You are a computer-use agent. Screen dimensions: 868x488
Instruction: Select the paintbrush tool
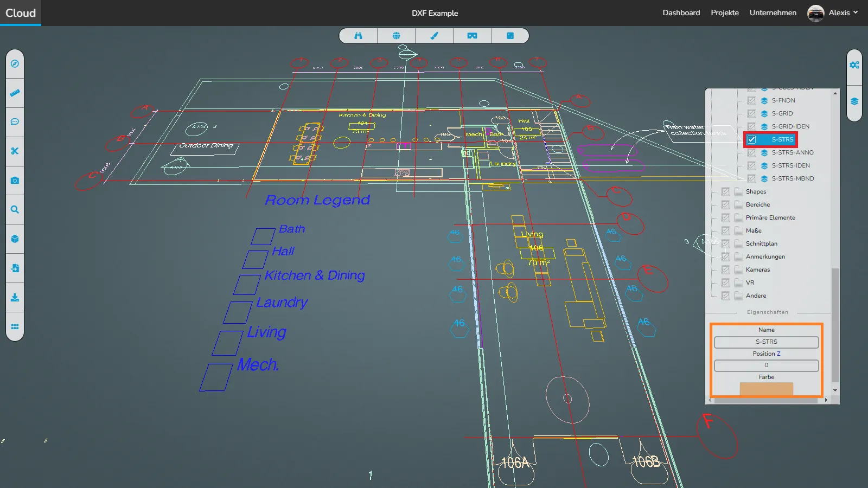(434, 36)
